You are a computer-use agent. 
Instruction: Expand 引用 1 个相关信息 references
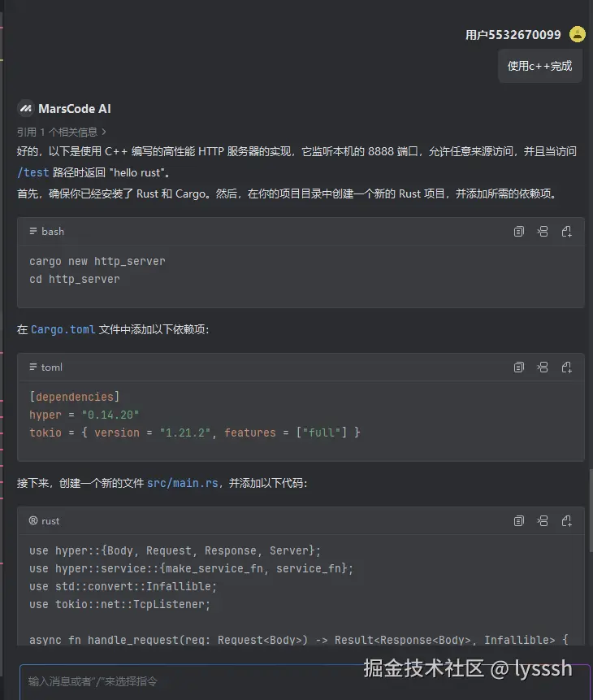point(62,132)
